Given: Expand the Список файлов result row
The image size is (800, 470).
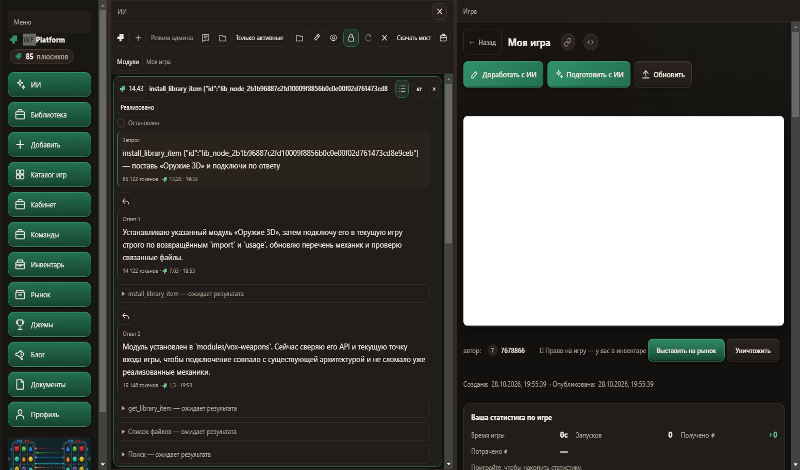Looking at the screenshot, I should click(273, 432).
